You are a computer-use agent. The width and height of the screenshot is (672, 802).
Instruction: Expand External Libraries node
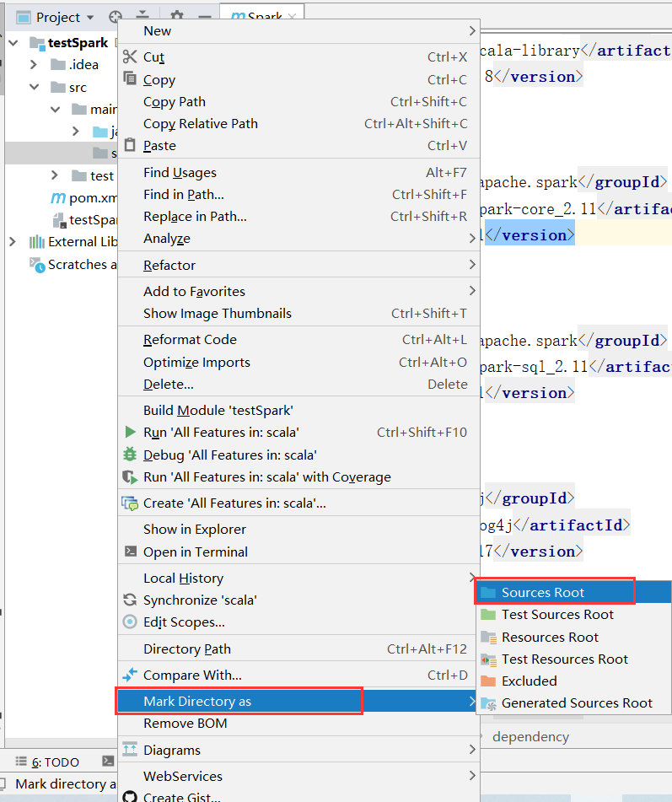click(x=13, y=241)
